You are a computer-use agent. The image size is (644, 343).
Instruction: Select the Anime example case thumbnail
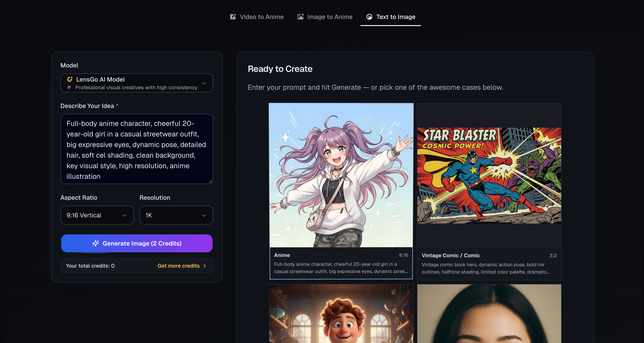pos(341,175)
